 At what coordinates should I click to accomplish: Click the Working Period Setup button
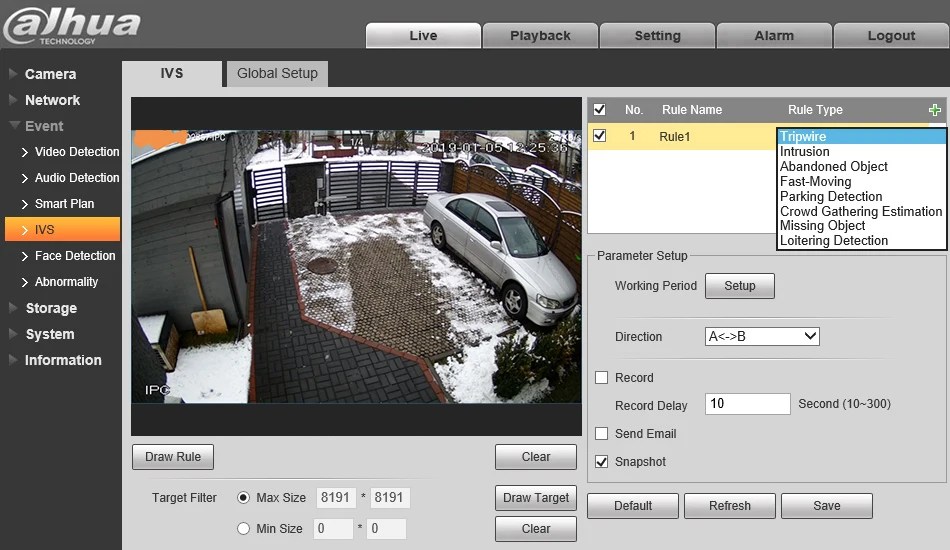740,286
